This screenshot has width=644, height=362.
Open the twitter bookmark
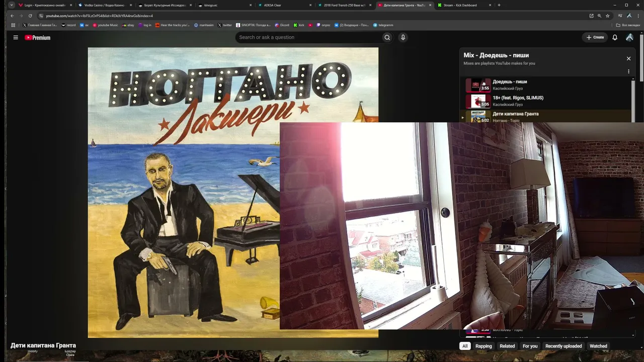[225, 25]
